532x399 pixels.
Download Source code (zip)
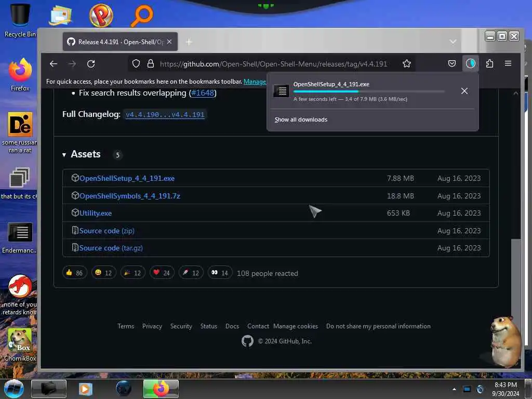coord(107,231)
